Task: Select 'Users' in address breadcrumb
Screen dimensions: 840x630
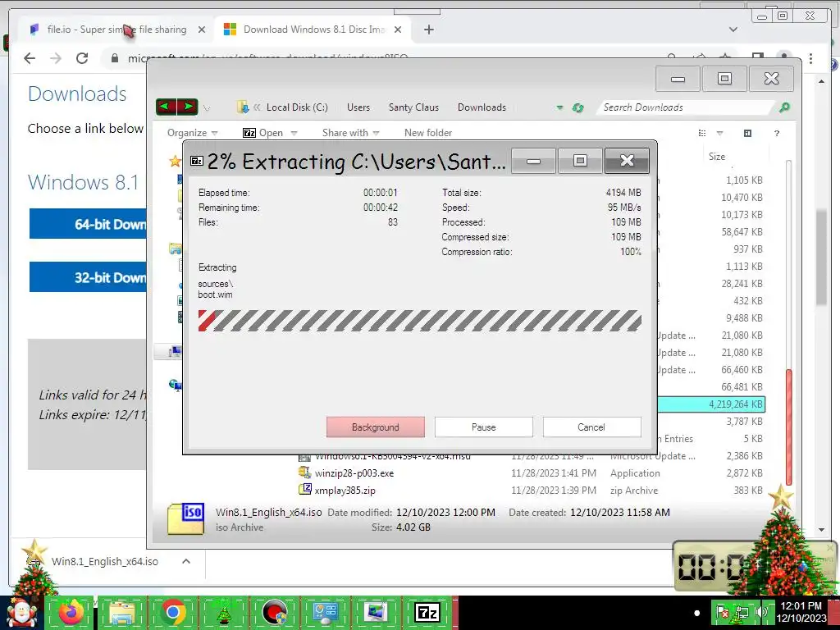Action: click(358, 107)
